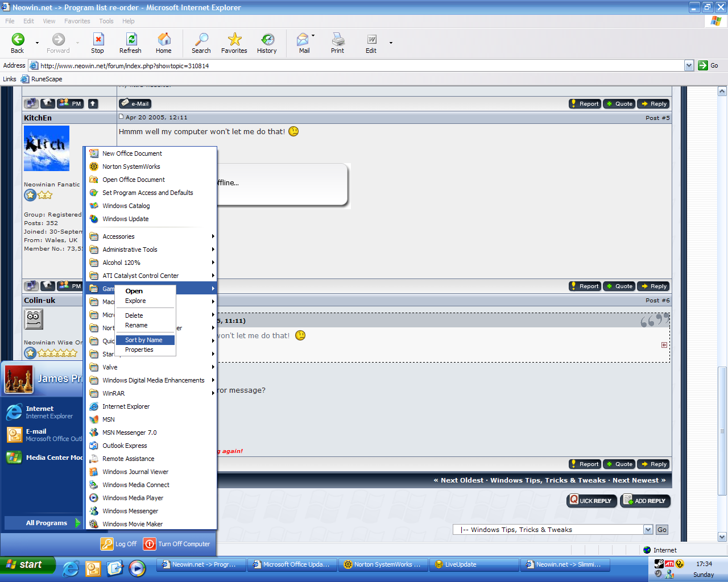
Task: Open the Search toolbar icon
Action: 201,39
